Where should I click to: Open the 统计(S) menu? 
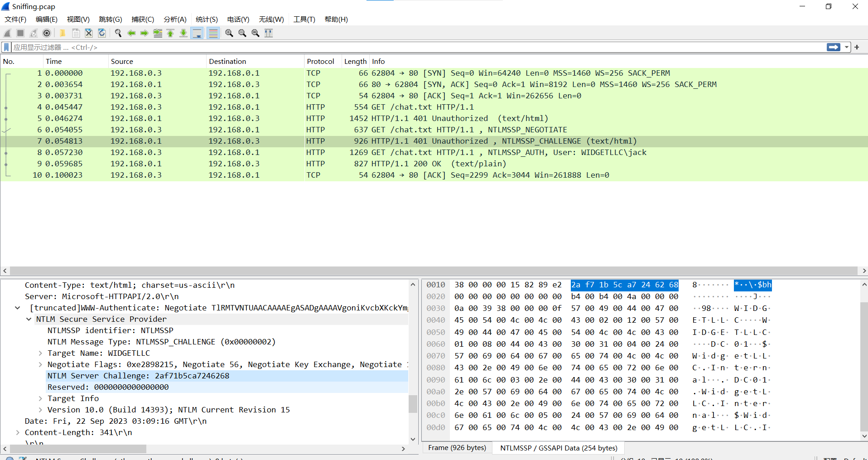pyautogui.click(x=207, y=19)
